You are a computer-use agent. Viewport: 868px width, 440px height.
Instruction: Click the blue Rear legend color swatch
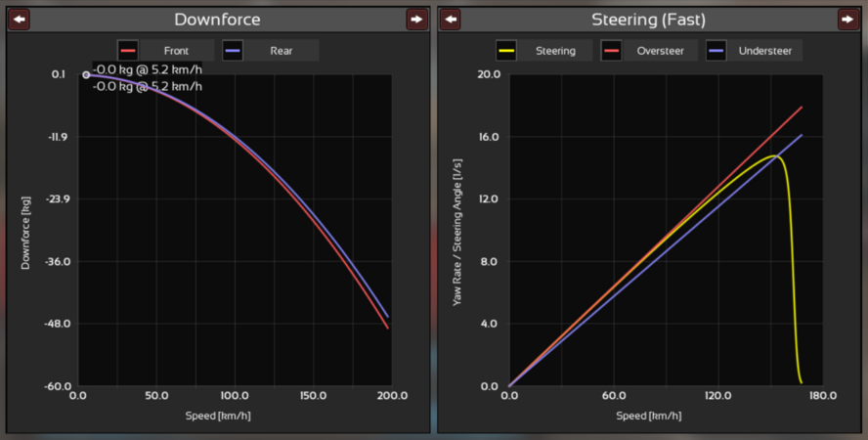pos(233,51)
